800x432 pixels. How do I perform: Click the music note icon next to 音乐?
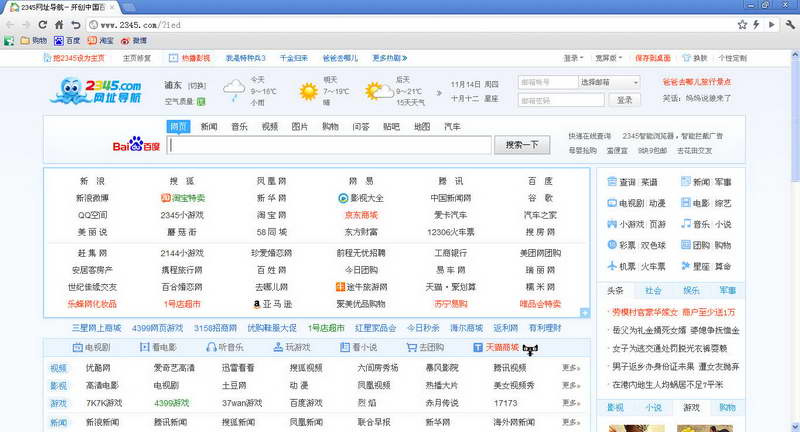coord(686,223)
